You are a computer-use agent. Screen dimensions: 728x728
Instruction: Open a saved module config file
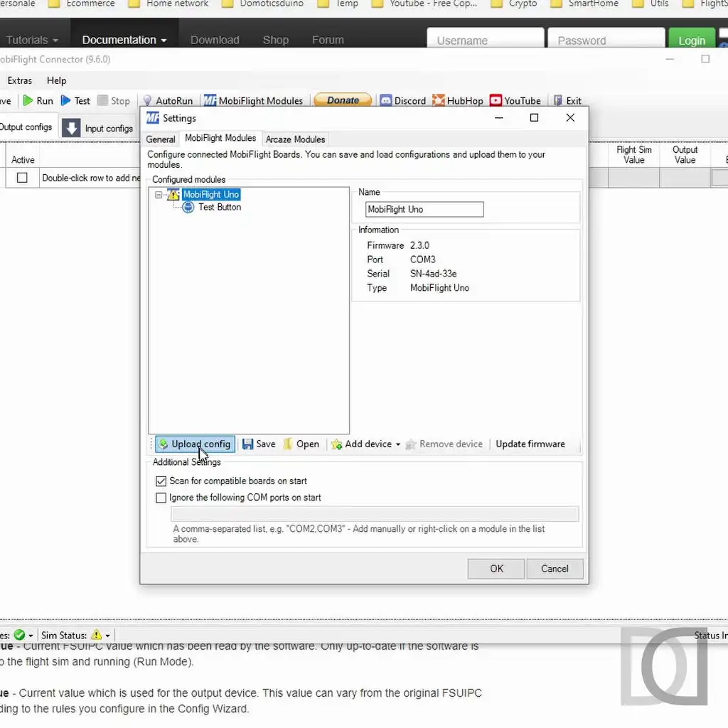coord(301,444)
